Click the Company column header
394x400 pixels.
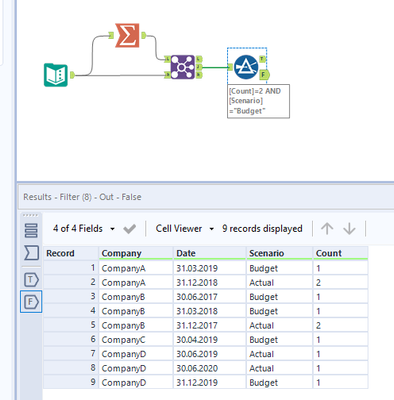pos(136,253)
